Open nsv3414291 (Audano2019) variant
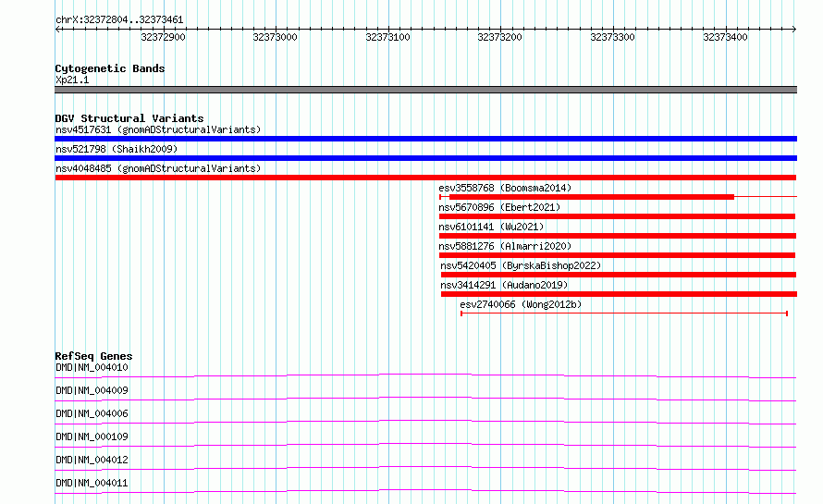 pyautogui.click(x=504, y=285)
